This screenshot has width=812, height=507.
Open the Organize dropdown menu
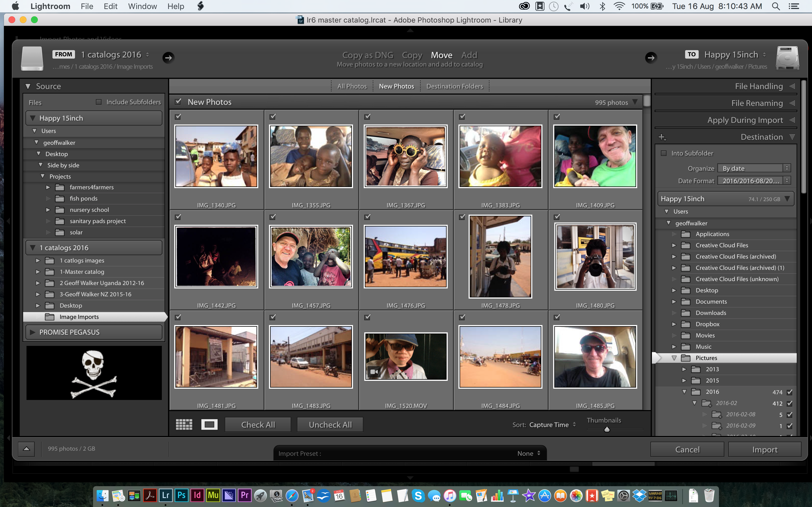pos(754,168)
